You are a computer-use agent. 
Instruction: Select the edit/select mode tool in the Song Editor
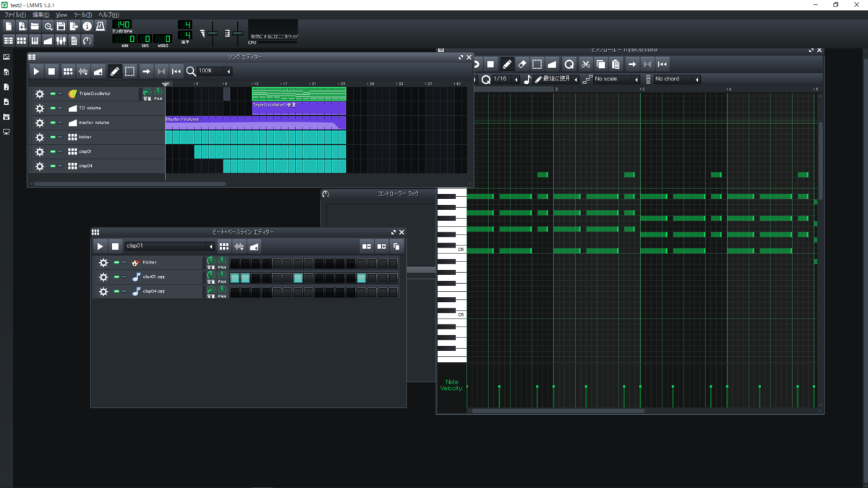(x=131, y=71)
